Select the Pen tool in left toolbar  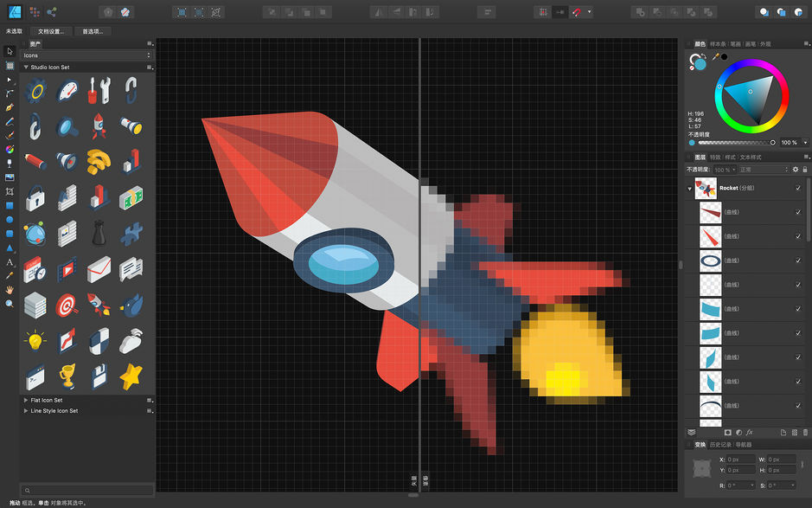(10, 108)
